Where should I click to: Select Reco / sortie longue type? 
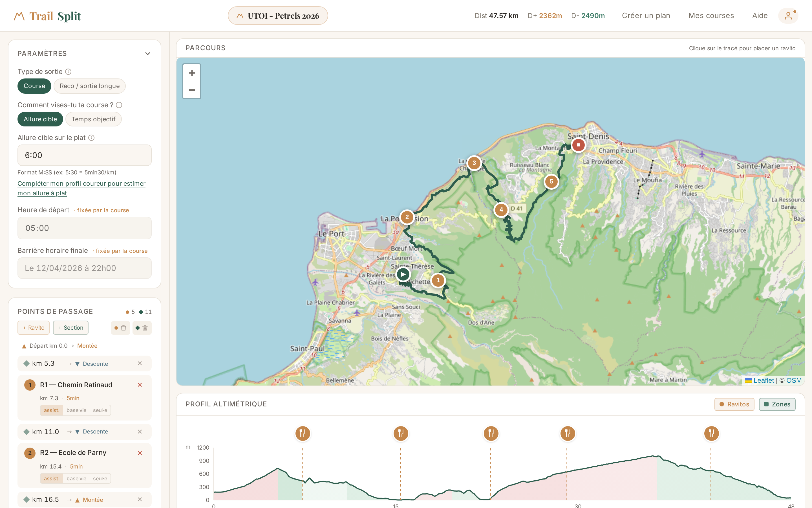(90, 86)
